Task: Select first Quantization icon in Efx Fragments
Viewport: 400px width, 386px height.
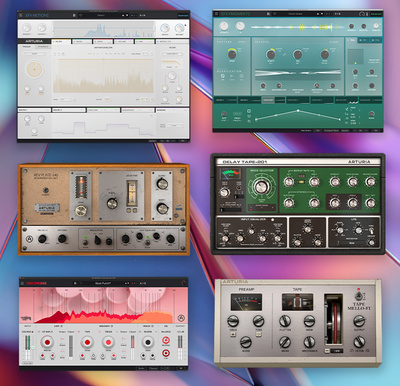Action: click(x=222, y=76)
